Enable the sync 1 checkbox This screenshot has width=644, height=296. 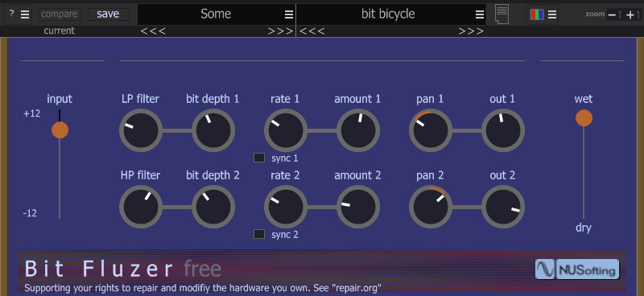click(259, 158)
